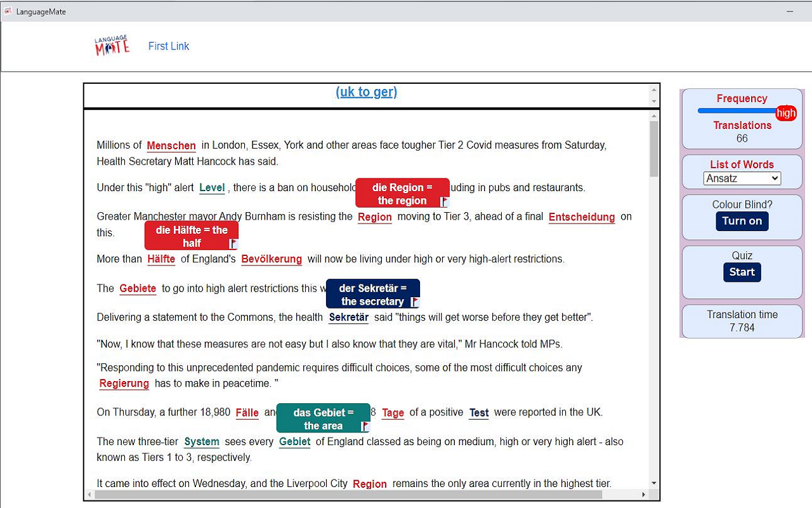
Task: Click 'Region' in the Andy Burnham sentence
Action: [375, 217]
